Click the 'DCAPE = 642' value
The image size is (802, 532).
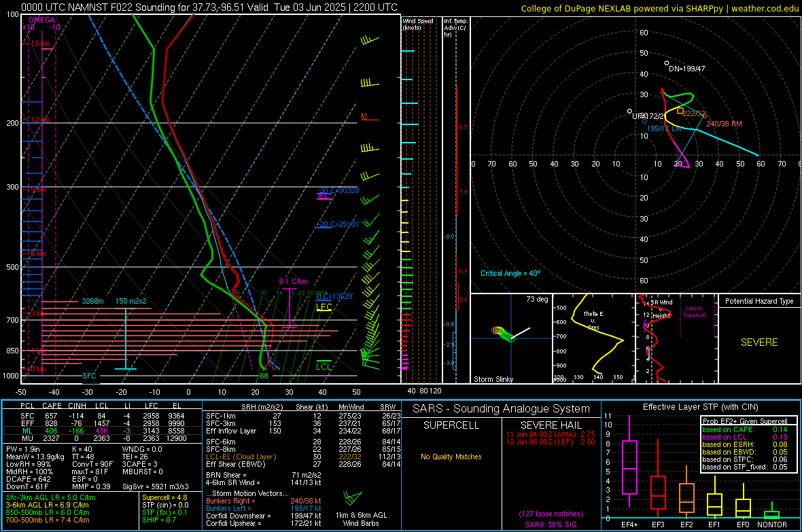click(29, 479)
